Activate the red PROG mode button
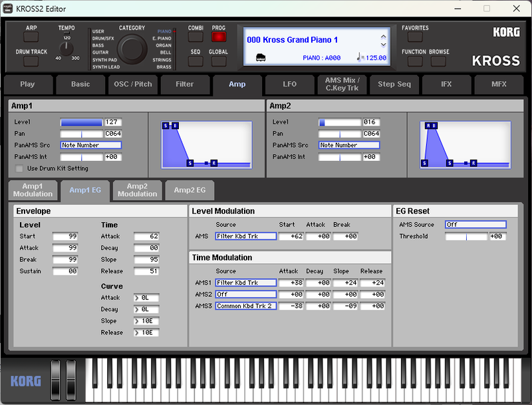 (x=219, y=37)
